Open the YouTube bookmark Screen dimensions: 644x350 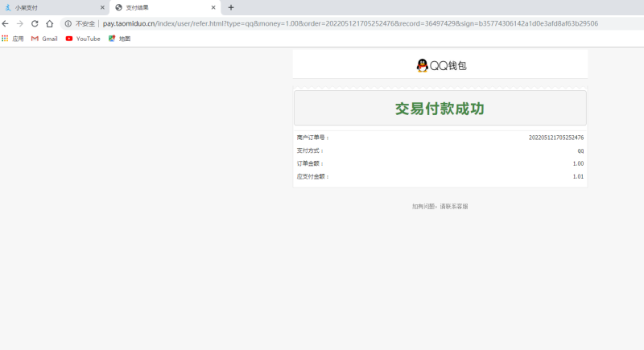pyautogui.click(x=83, y=39)
